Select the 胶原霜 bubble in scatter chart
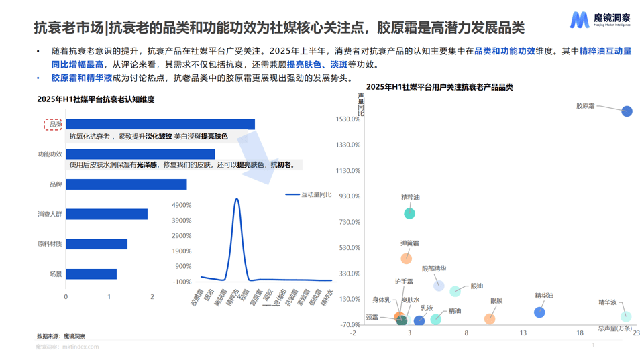Screen dimensions: 644x362 [626, 111]
